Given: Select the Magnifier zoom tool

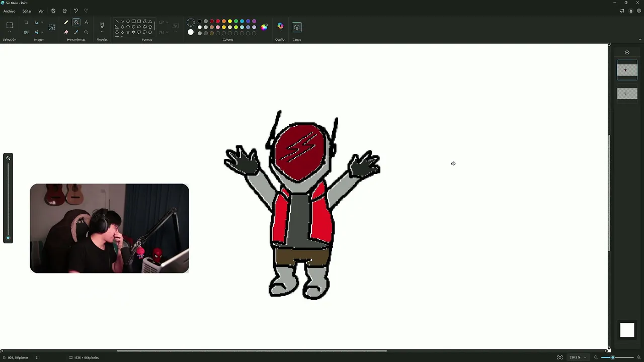Looking at the screenshot, I should click(x=86, y=32).
